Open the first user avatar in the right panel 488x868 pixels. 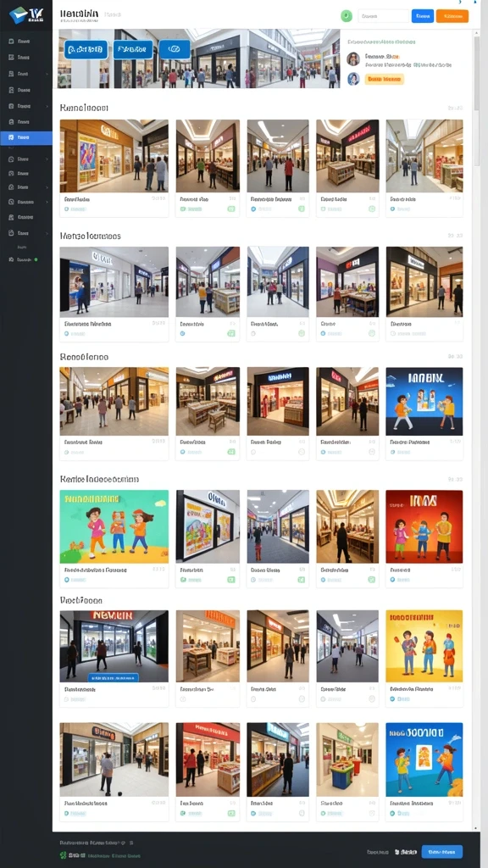[353, 59]
